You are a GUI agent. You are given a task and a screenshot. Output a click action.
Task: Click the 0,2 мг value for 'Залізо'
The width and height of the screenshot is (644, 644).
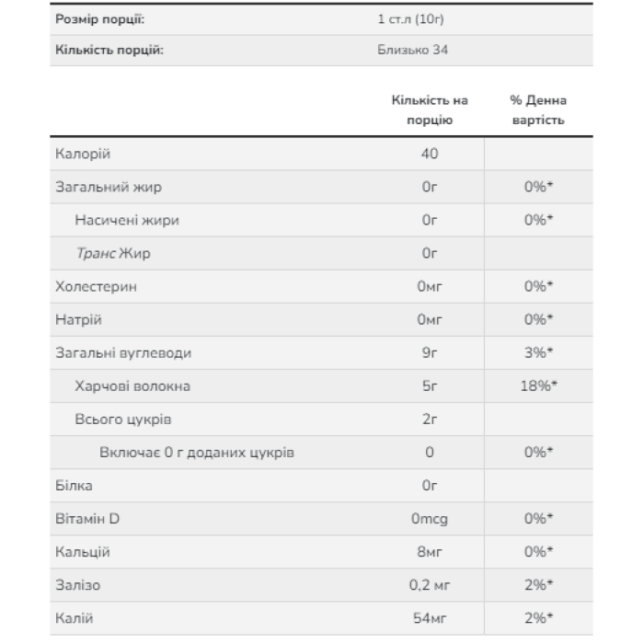click(x=429, y=584)
